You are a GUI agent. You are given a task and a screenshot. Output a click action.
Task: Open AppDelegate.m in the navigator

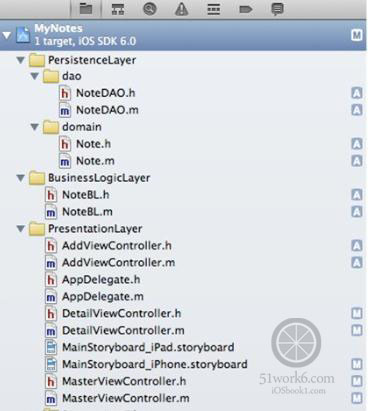point(103,297)
